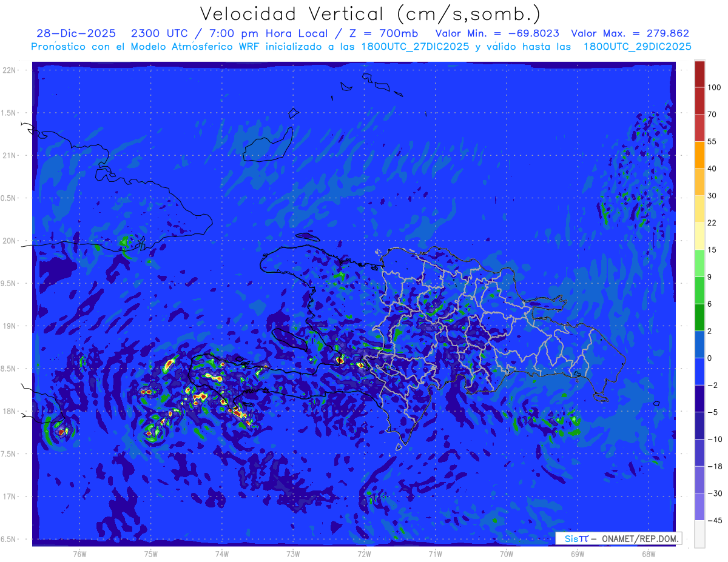
Task: Click the white swatch below -45
Action: pos(699,534)
